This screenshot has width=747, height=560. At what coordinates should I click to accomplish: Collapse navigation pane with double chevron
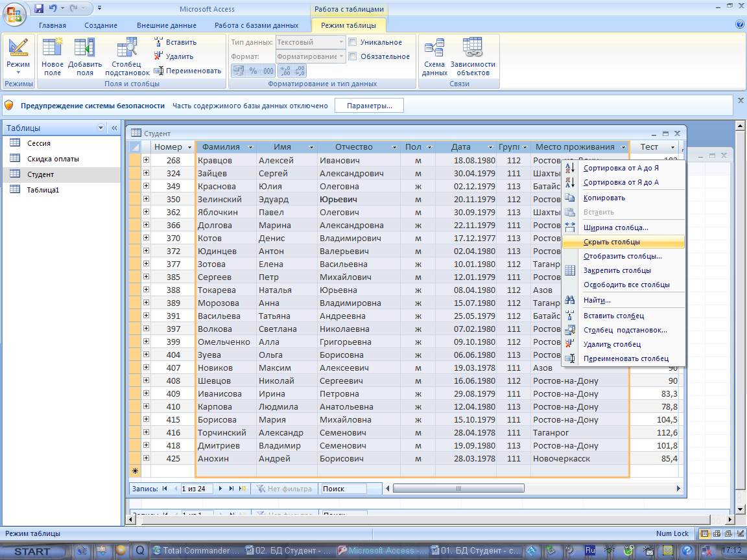(x=114, y=128)
